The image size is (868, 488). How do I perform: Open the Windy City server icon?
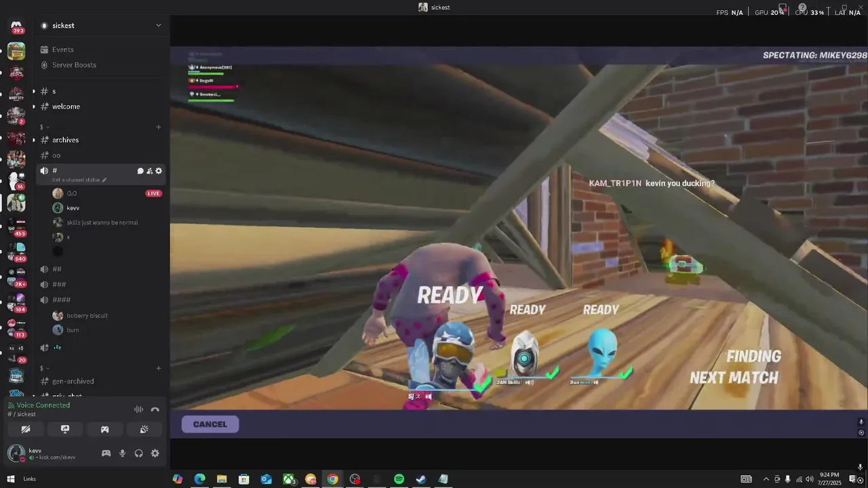pyautogui.click(x=16, y=94)
